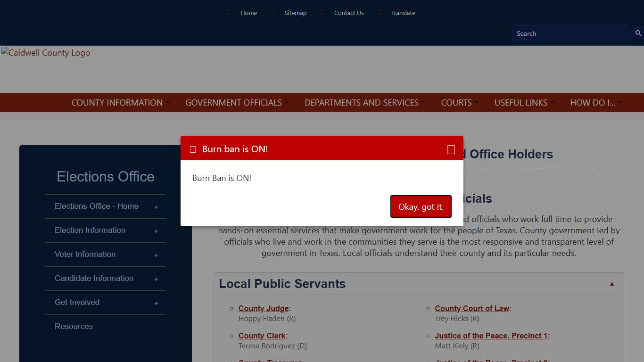644x362 pixels.
Task: Dismiss the alert via the close icon
Action: 451,149
